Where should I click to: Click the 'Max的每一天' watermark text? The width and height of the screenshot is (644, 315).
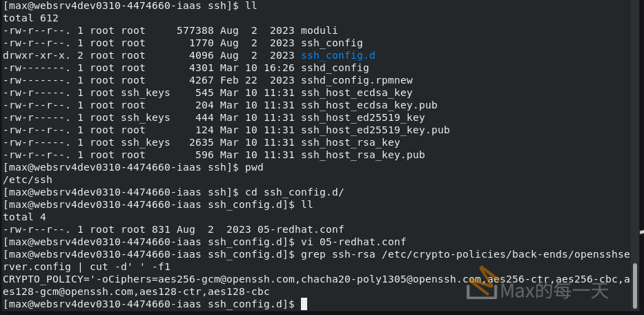[554, 291]
